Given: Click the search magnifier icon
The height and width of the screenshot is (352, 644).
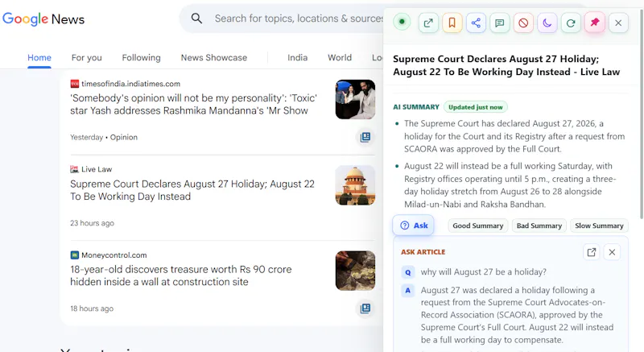Looking at the screenshot, I should (196, 18).
